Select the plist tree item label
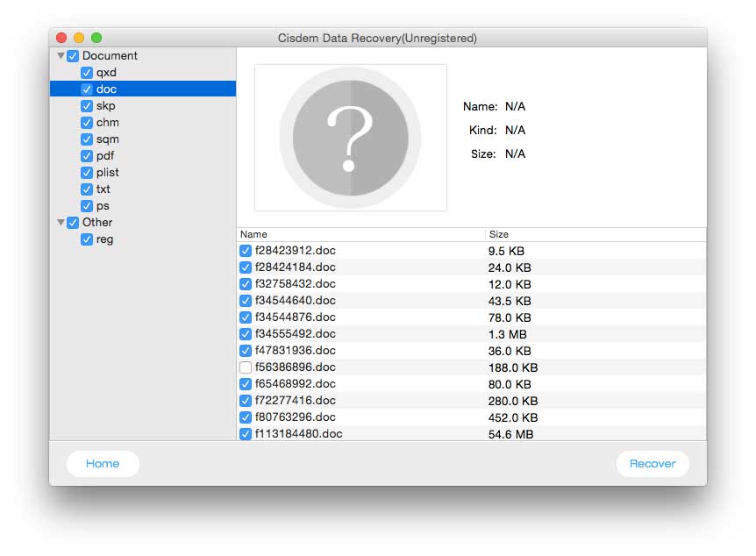Screen dimensions: 756x556 [x=108, y=173]
